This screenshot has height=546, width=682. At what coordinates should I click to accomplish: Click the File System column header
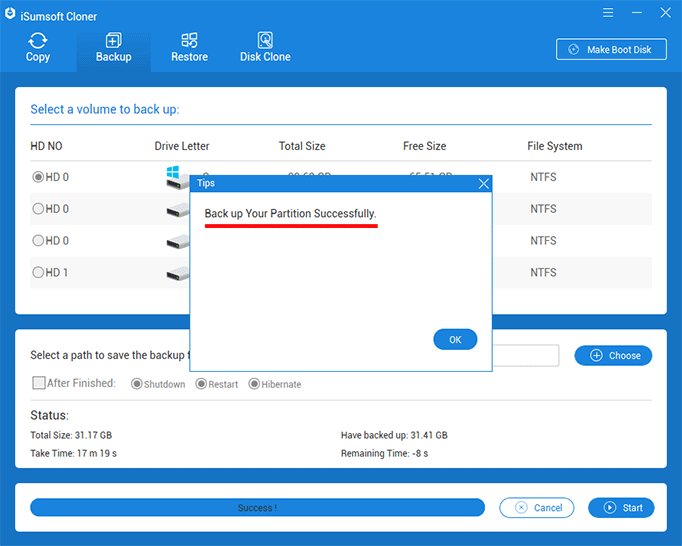(x=555, y=146)
